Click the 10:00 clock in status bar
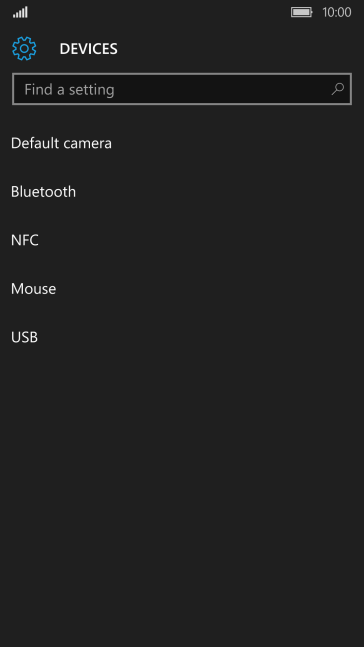The width and height of the screenshot is (364, 647). point(337,12)
